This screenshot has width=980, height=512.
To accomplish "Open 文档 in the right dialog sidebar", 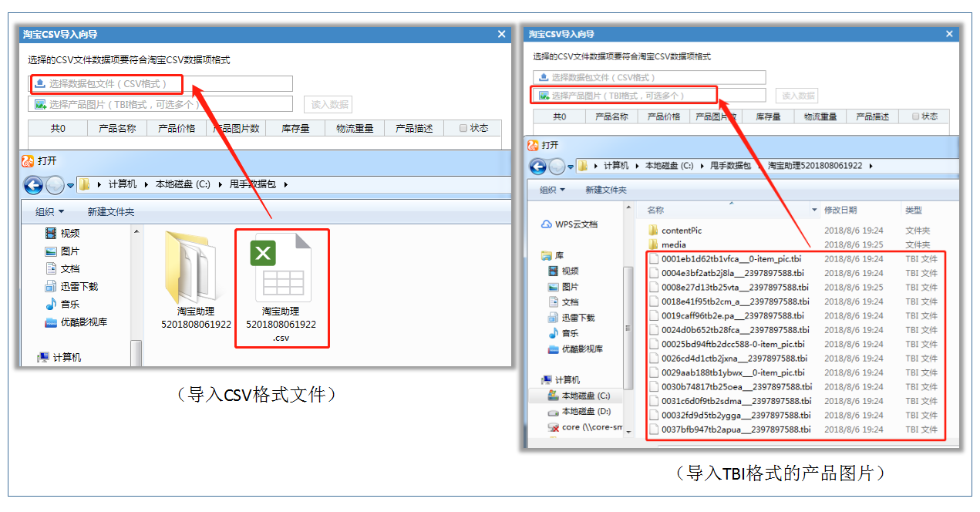I will click(563, 301).
